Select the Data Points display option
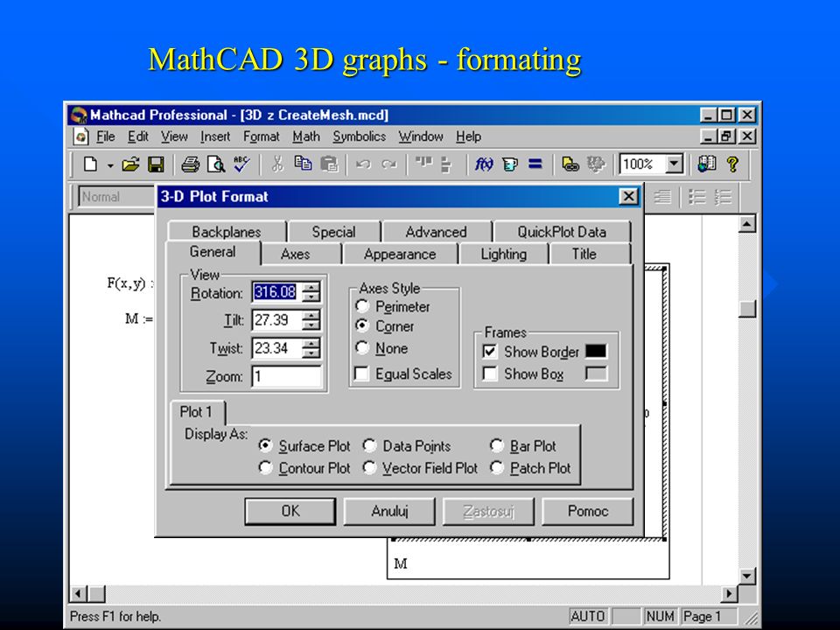This screenshot has width=840, height=630. pos(369,445)
